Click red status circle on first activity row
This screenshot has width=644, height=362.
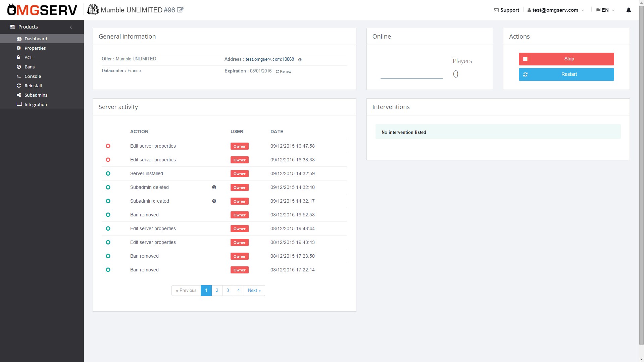point(108,146)
